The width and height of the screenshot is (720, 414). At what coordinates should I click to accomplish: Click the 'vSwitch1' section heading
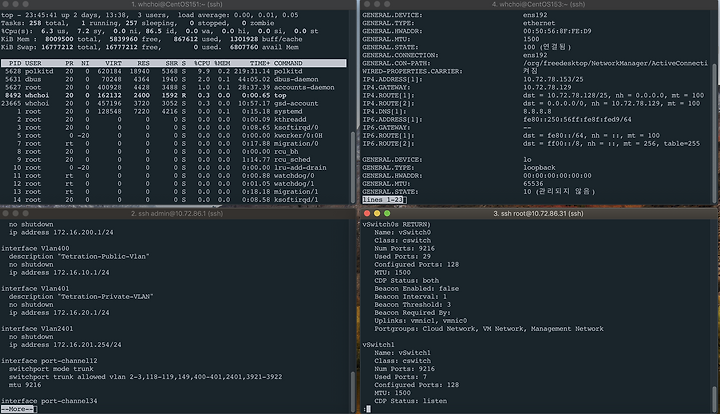[378, 345]
